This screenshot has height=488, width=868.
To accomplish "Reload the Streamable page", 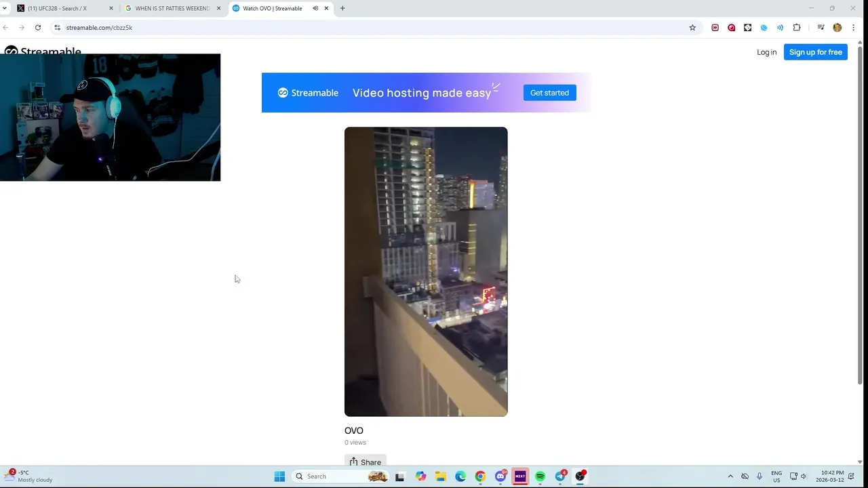I will [38, 28].
